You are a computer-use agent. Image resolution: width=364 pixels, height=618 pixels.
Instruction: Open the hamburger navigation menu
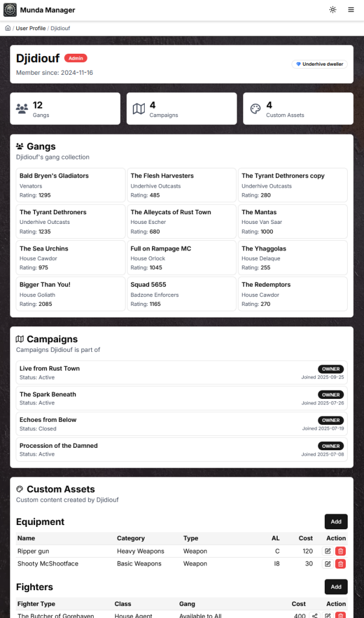351,10
